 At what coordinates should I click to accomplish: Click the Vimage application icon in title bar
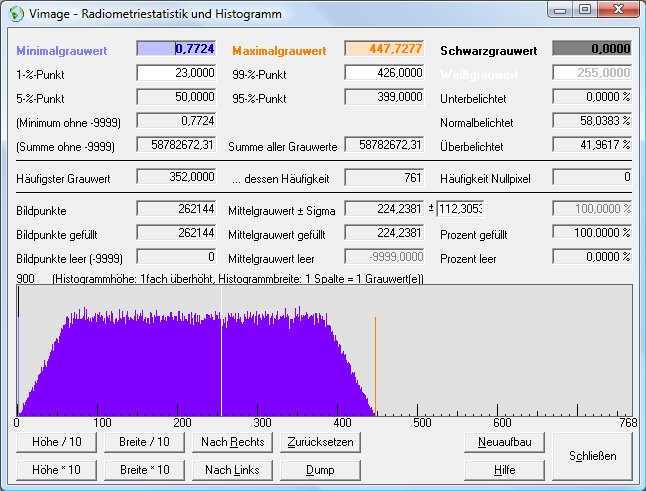(x=17, y=15)
